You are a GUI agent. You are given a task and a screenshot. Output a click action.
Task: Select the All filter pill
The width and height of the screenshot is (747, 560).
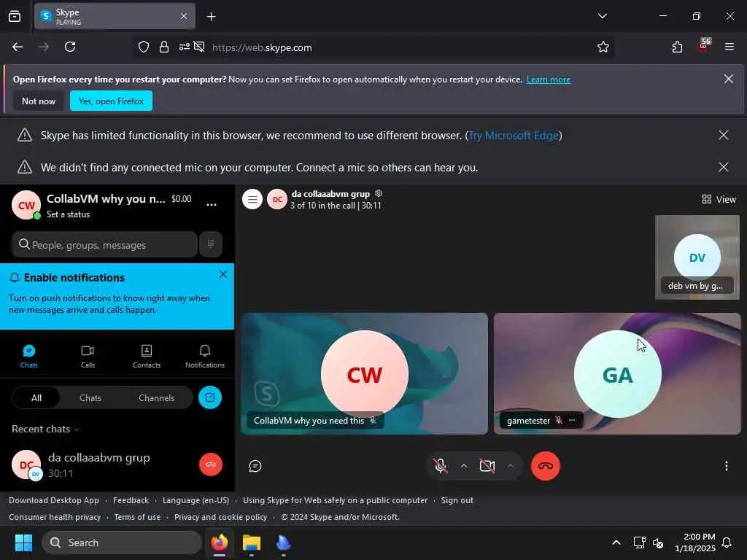(36, 397)
